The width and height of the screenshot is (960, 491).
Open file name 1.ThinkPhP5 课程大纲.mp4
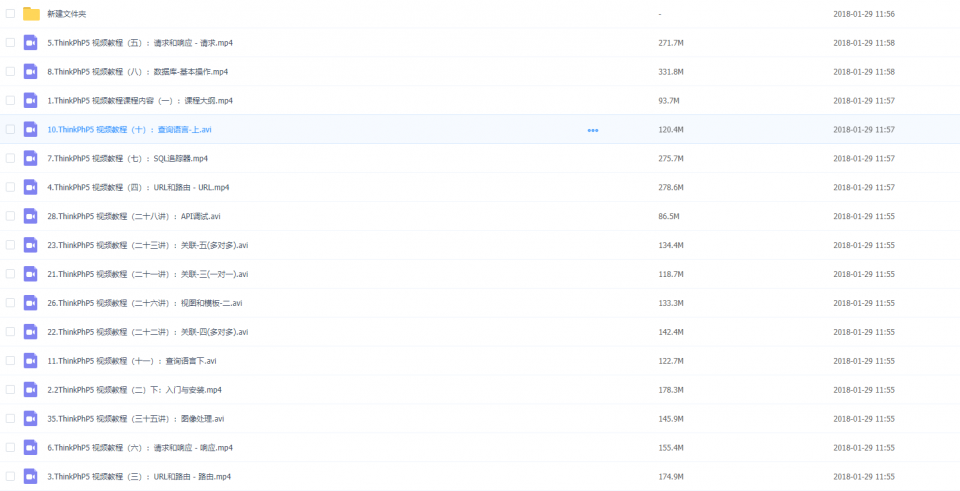(x=140, y=100)
